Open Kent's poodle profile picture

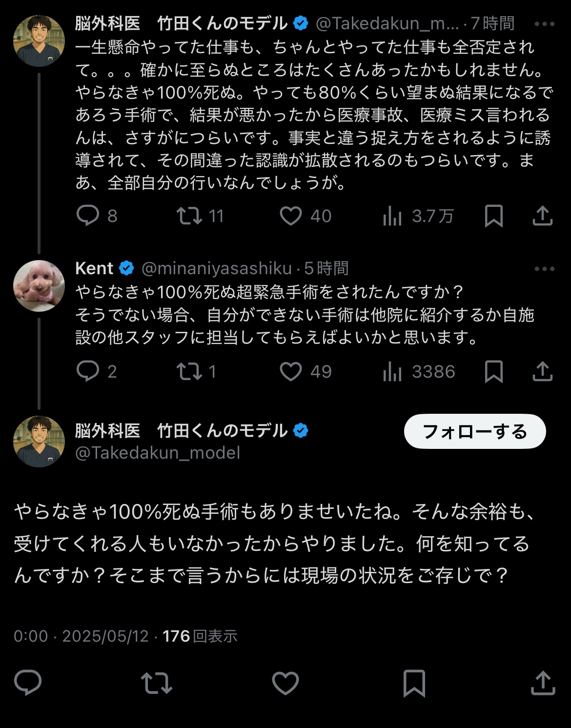pyautogui.click(x=39, y=286)
